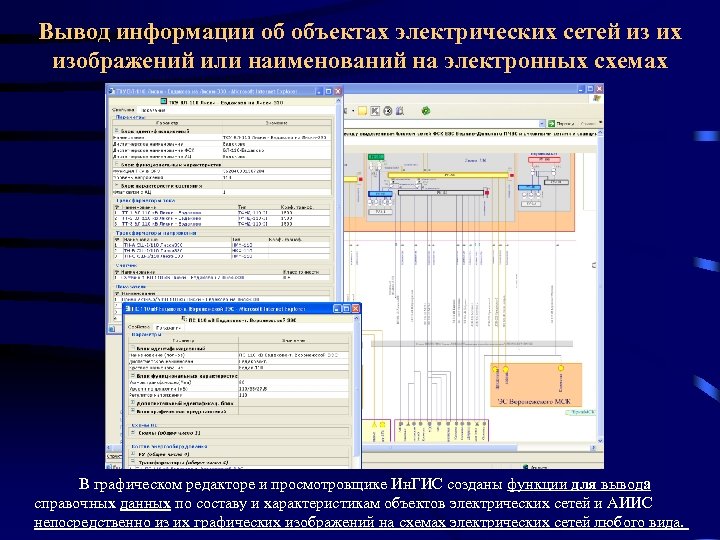Expand the Схемы (общее число) row in the lower popup
This screenshot has height=540, width=720.
(133, 432)
